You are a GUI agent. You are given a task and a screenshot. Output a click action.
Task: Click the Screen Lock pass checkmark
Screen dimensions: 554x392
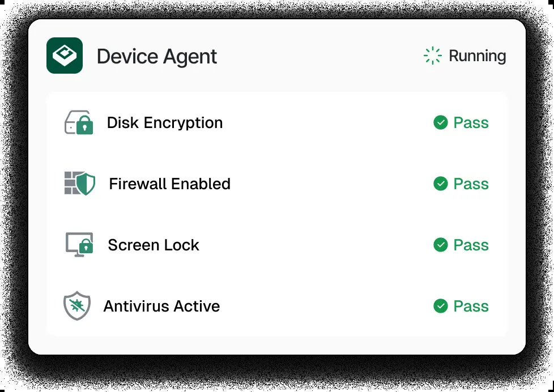pyautogui.click(x=441, y=245)
